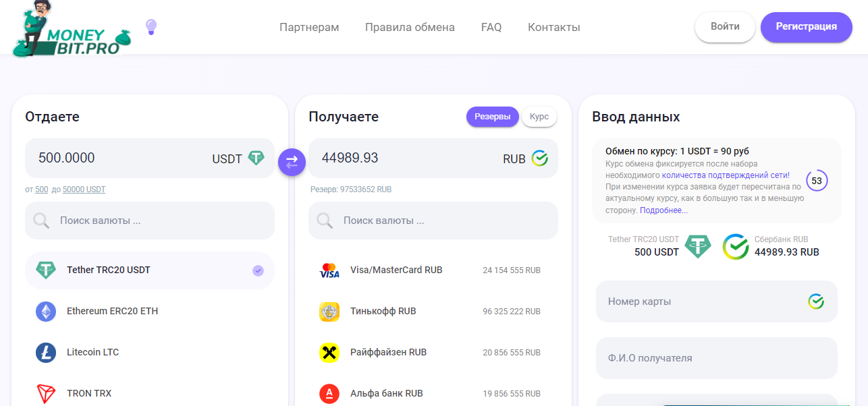Click the 500 USDT summary amount
The image size is (868, 406).
point(657,252)
